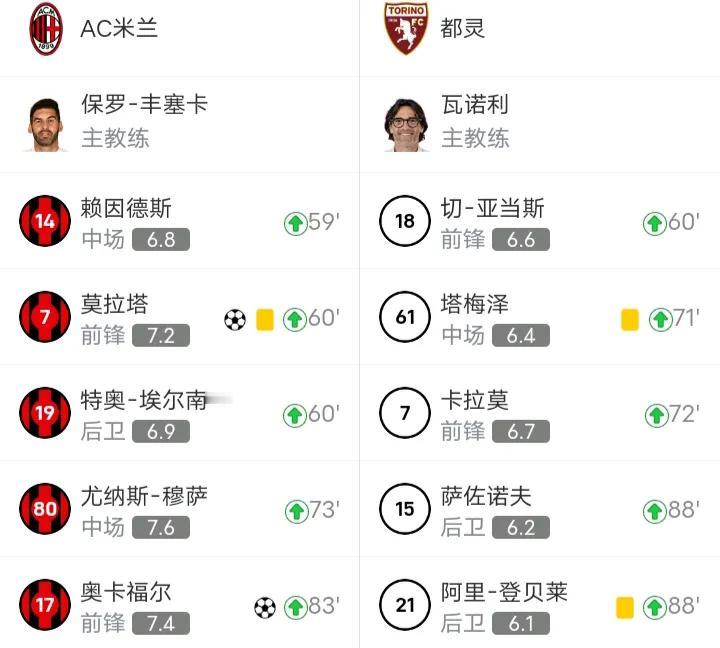The height and width of the screenshot is (648, 720).
Task: Select jersey number 14 badge
Action: 45,221
